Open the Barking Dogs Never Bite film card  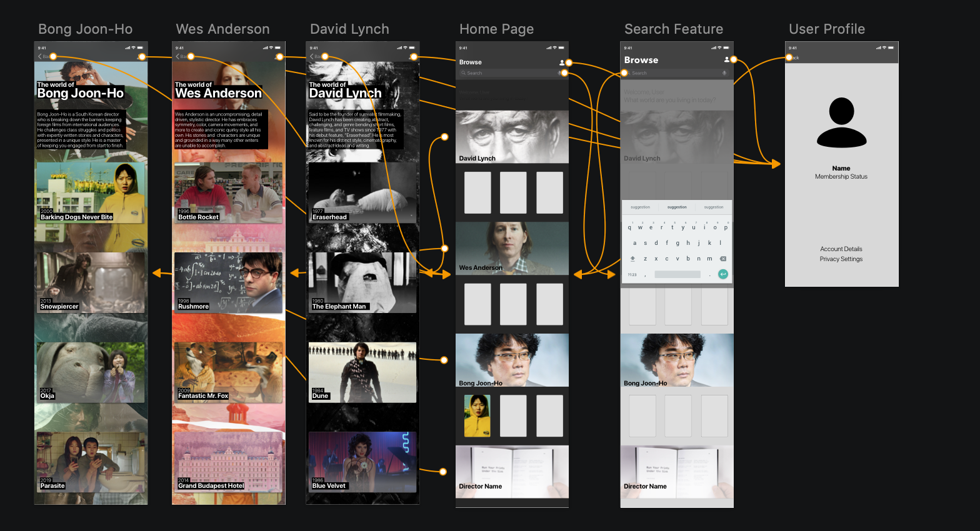click(91, 192)
